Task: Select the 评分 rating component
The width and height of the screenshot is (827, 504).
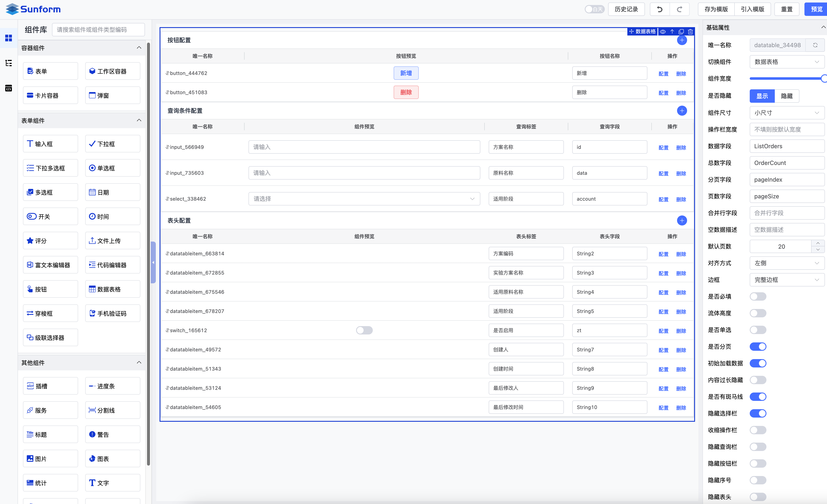Action: coord(50,241)
